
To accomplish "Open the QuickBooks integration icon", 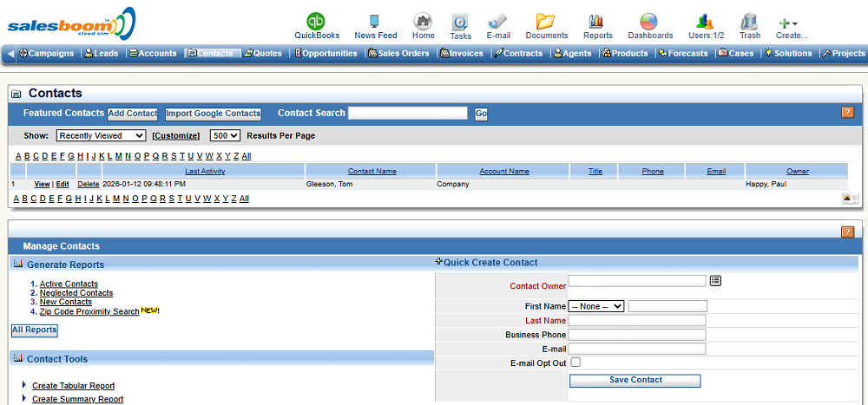I will (317, 22).
